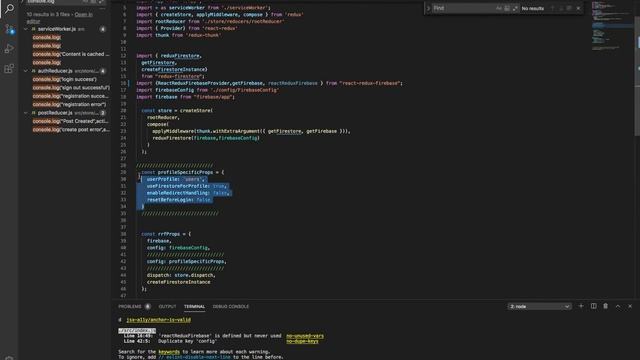The image size is (640, 360).
Task: Select the serviceWorker.js result file
Action: 57,29
